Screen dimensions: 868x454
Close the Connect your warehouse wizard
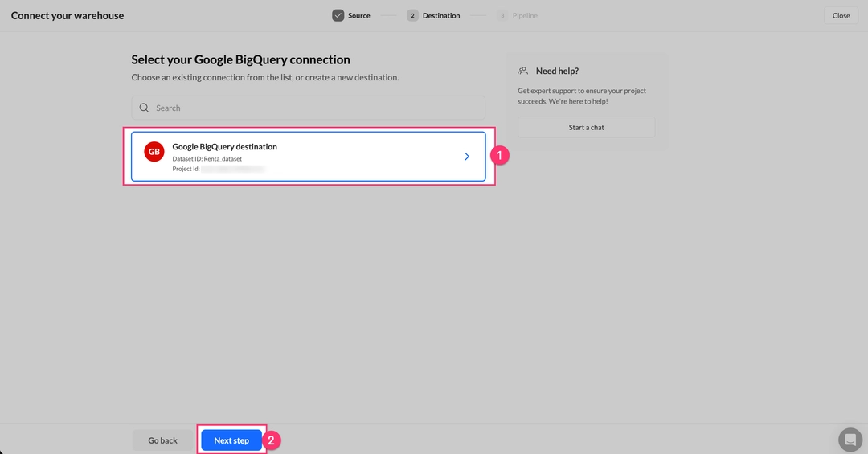841,15
